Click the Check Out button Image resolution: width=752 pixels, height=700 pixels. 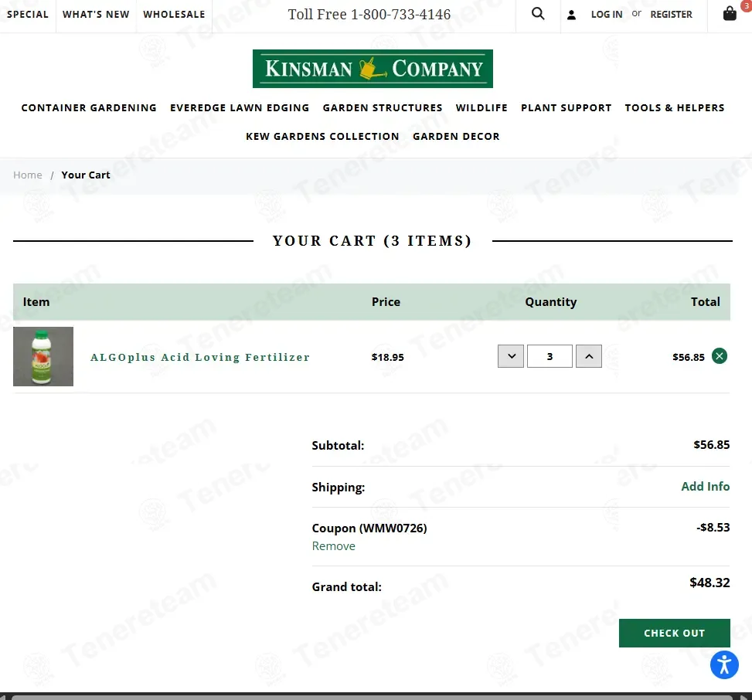674,633
